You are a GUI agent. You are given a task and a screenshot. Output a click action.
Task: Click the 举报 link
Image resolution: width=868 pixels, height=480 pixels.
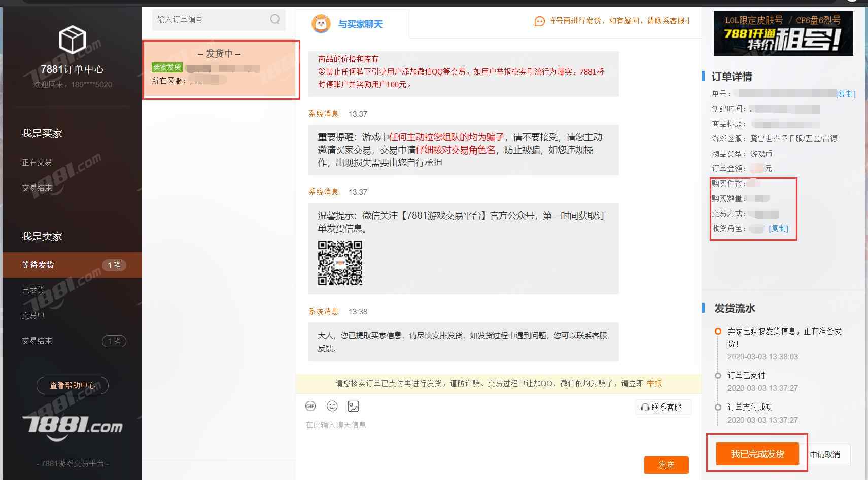click(x=654, y=383)
